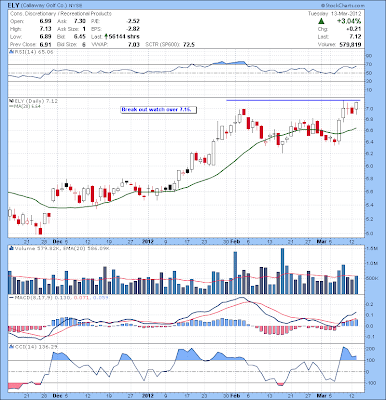This screenshot has width=386, height=400.
Task: Open the StockCharts.com copyright link
Action: point(343,6)
